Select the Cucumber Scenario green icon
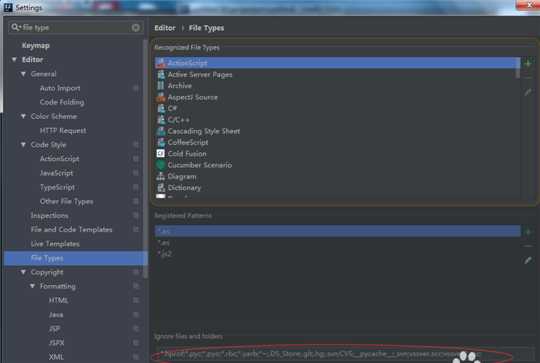Viewport: 540px width, 363px height. coord(161,165)
